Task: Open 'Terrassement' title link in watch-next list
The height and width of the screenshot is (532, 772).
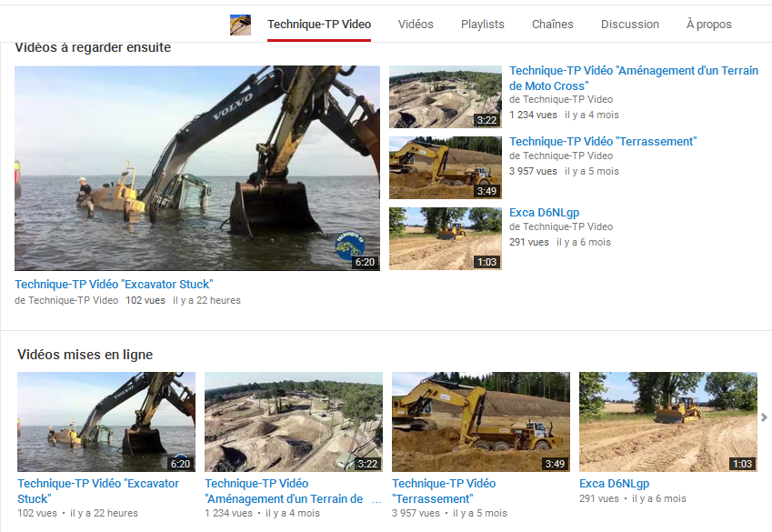Action: [603, 141]
